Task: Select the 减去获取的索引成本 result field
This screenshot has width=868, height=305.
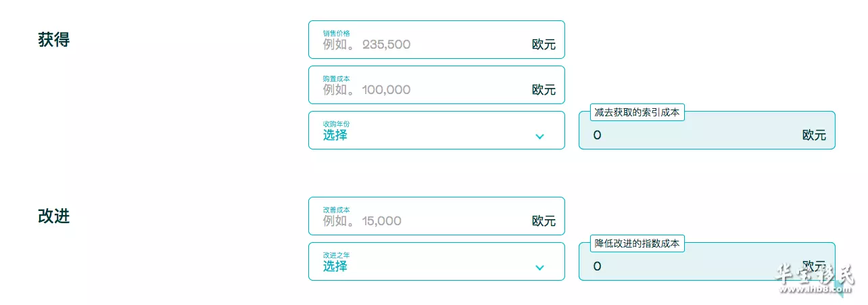Action: click(x=706, y=130)
